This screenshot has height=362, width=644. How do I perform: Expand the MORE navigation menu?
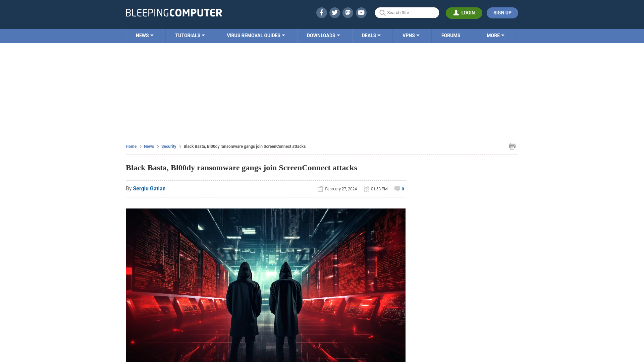click(495, 35)
